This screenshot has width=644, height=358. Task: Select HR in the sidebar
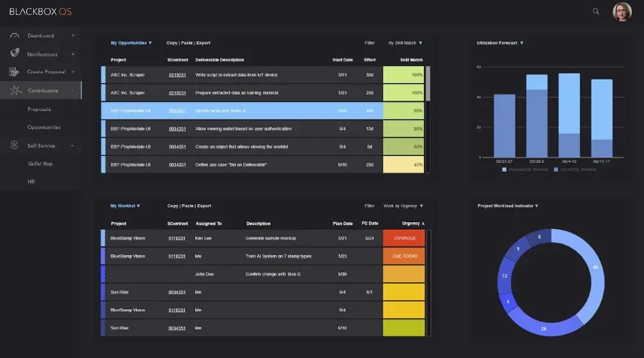32,182
